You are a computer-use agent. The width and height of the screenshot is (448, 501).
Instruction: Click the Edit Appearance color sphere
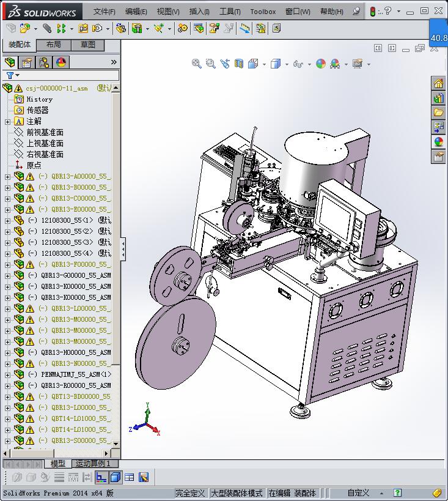click(x=321, y=64)
